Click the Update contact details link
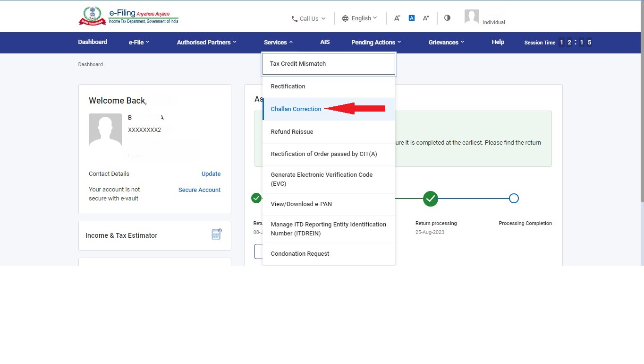Viewport: 644px width, 364px height. [x=211, y=174]
